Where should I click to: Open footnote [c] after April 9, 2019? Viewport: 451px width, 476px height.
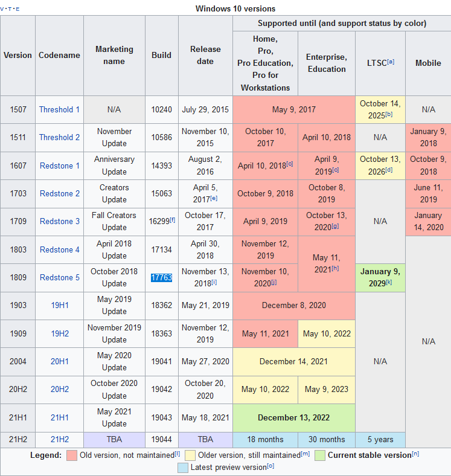pyautogui.click(x=335, y=170)
